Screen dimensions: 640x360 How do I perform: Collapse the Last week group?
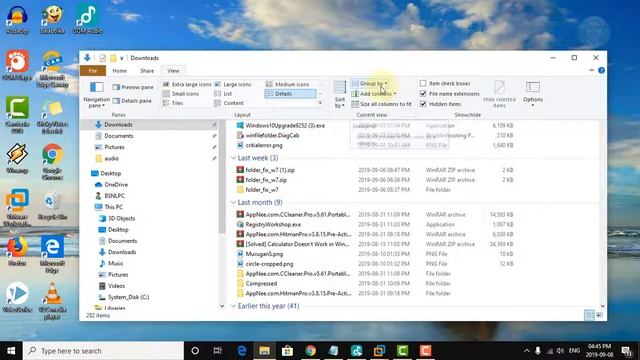[233, 158]
